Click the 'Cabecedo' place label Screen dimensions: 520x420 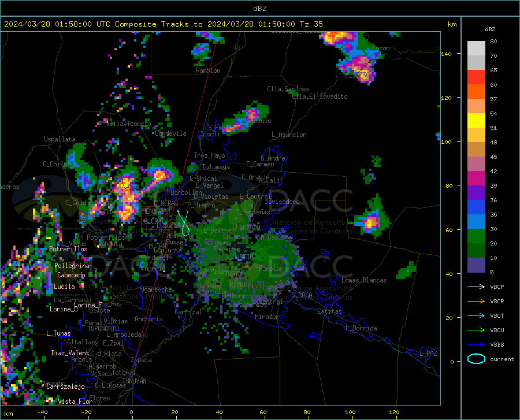tap(71, 275)
